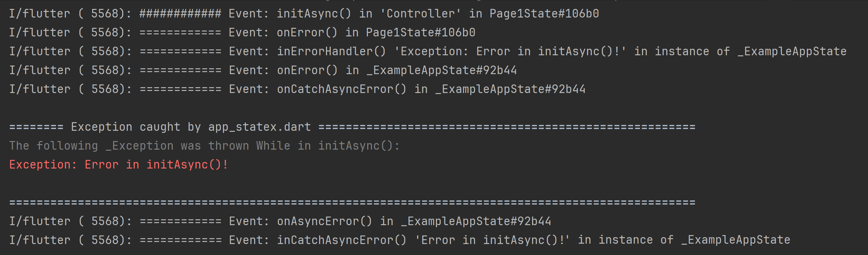The image size is (868, 255).
Task: Click the long equals-sign separator line
Action: pyautogui.click(x=352, y=202)
